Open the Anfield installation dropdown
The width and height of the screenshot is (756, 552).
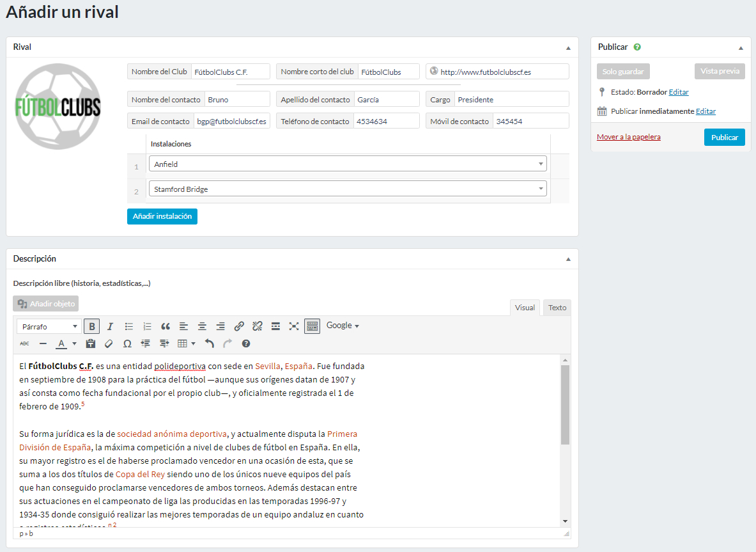click(x=348, y=164)
